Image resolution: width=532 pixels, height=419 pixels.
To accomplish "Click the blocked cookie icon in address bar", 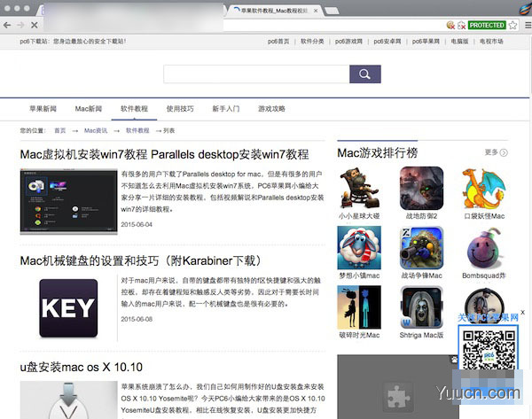I will [x=450, y=25].
